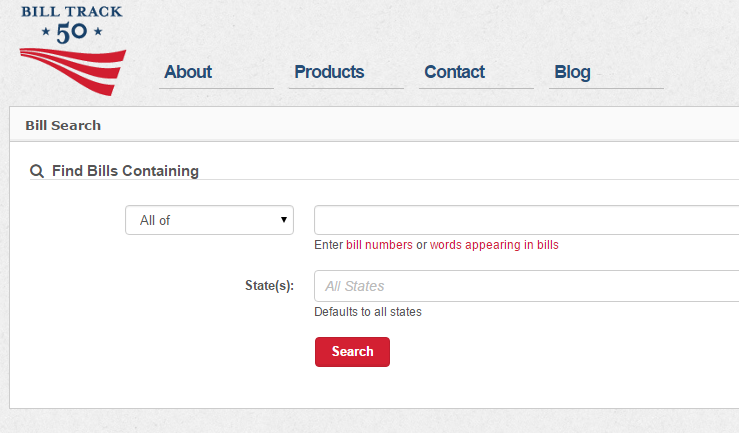Click the red striped flag graphic
739x433 pixels.
tap(74, 72)
